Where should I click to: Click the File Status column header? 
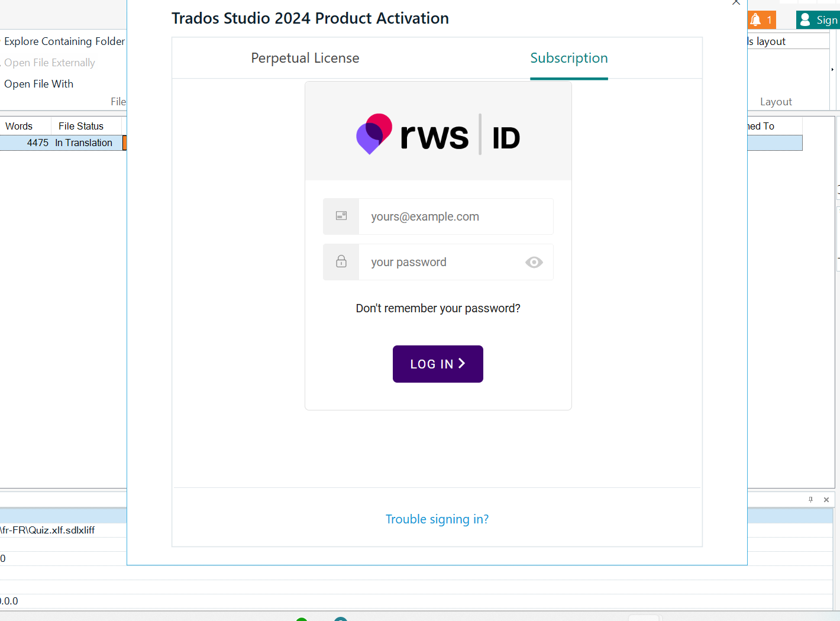click(x=86, y=126)
